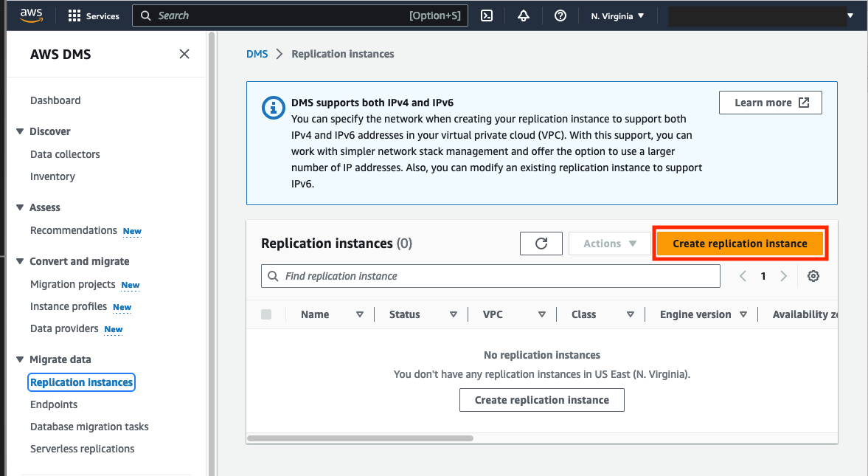Open Data collectors in the sidebar

pyautogui.click(x=65, y=154)
